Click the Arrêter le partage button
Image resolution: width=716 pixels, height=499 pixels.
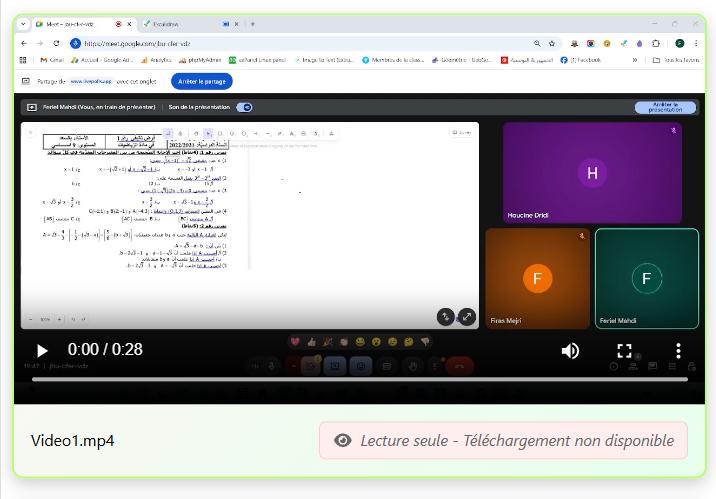tap(201, 81)
